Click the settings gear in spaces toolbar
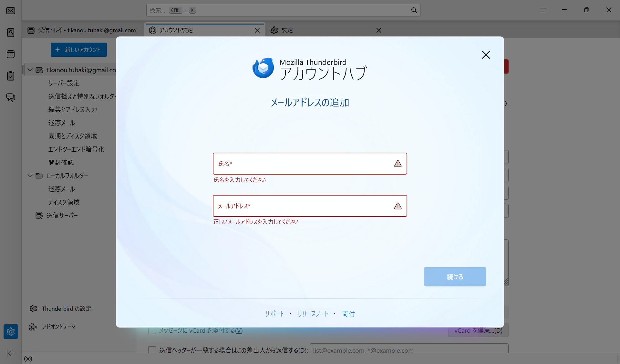This screenshot has width=620, height=364. pos(11,331)
